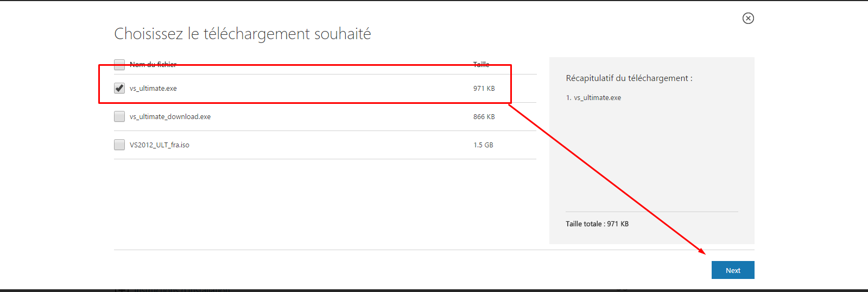Select the vs_ultimate.exe file name
Screen dimensions: 868x292
coord(153,88)
